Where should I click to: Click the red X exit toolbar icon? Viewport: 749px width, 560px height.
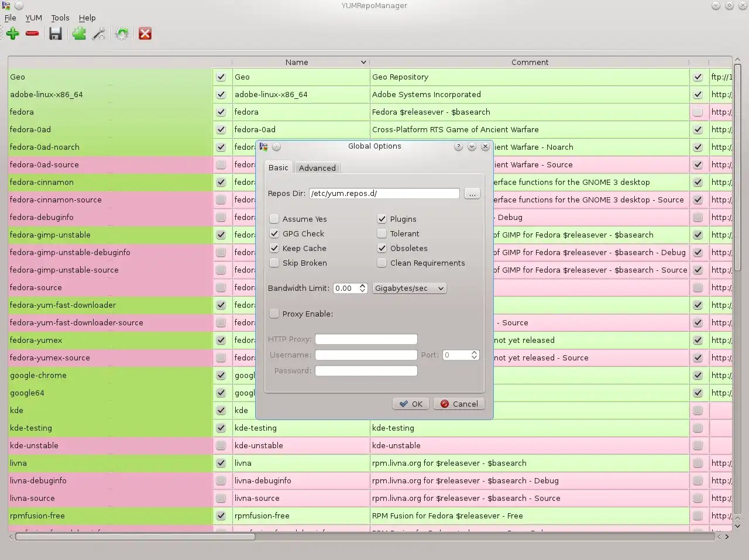click(145, 34)
